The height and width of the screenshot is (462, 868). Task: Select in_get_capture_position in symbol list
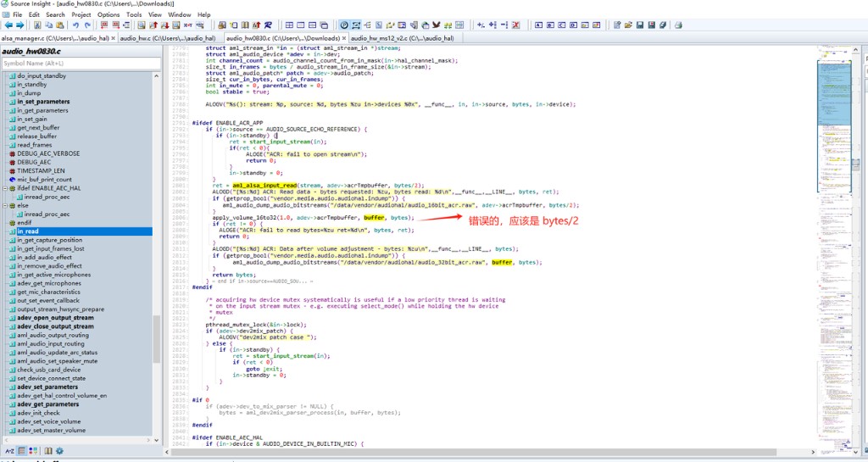point(49,240)
